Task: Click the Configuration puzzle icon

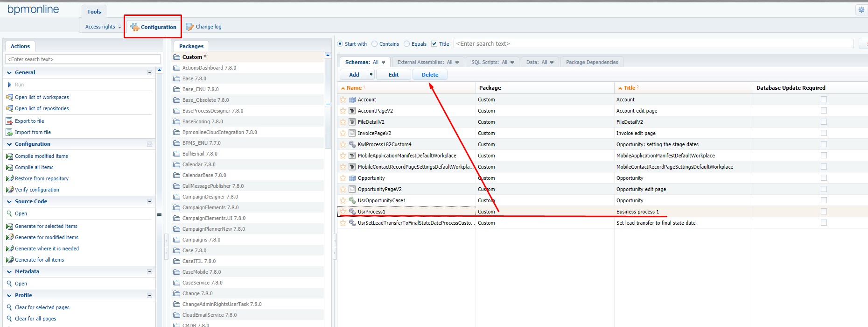Action: click(x=135, y=27)
